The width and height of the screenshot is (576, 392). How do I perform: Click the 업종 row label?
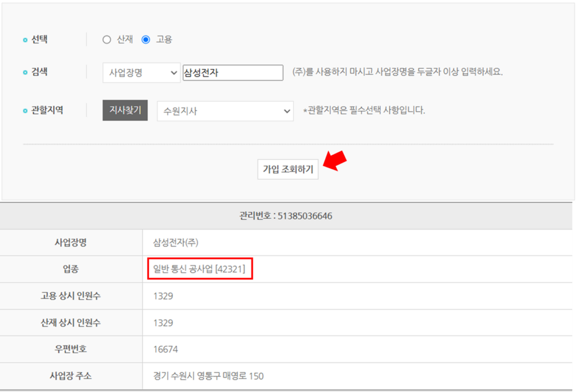(x=70, y=269)
